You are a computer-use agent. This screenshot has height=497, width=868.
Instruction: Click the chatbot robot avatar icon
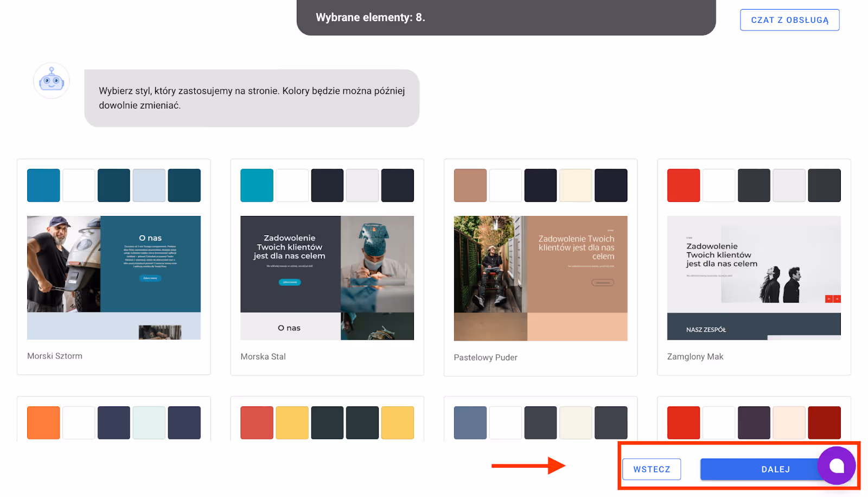coord(52,80)
